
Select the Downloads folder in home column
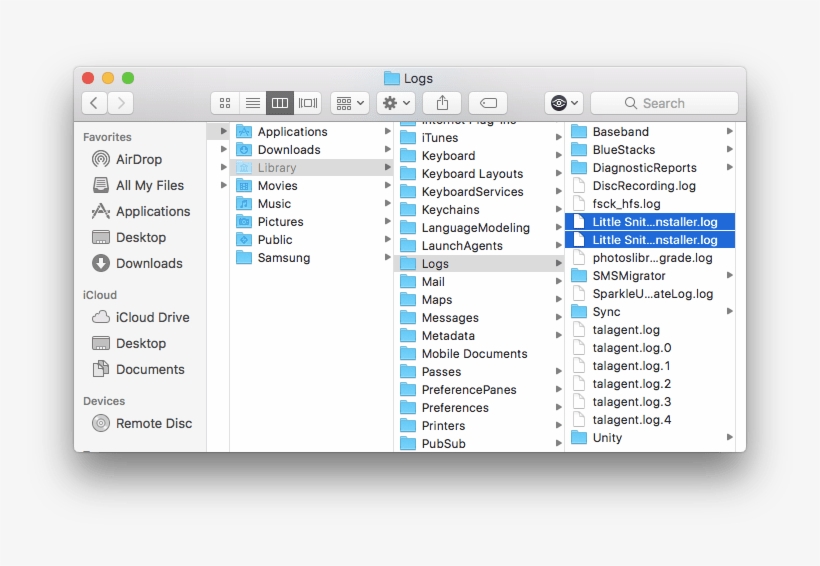(x=312, y=150)
